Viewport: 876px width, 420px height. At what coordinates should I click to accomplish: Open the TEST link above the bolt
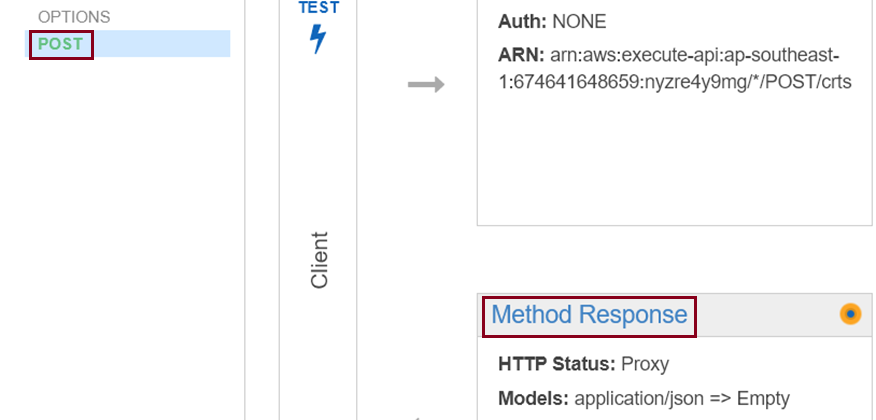318,7
